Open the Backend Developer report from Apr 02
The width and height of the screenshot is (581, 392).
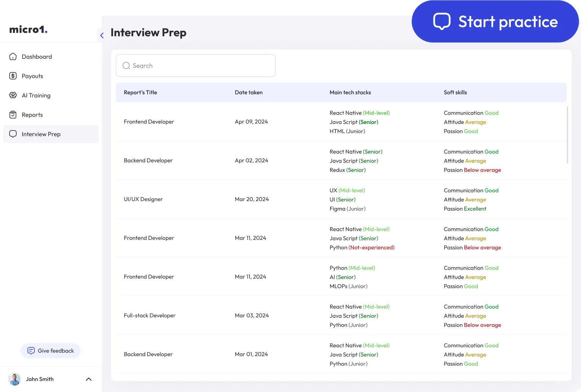click(148, 160)
